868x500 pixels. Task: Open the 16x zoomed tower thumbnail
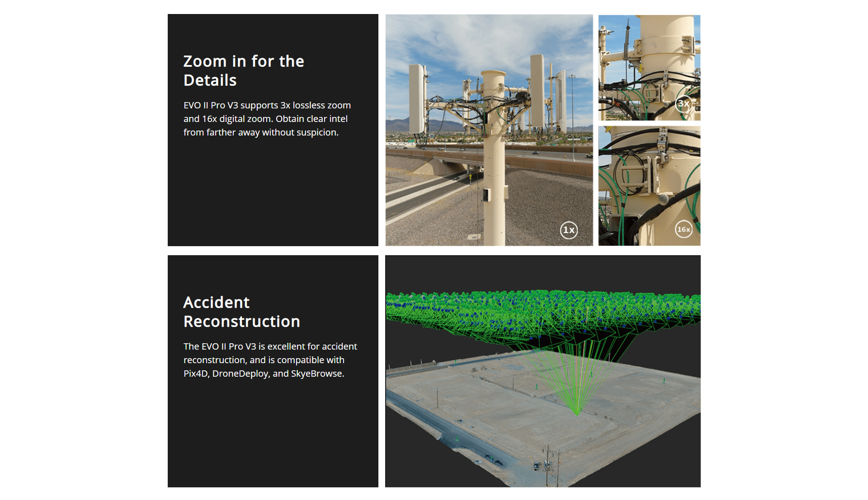click(x=649, y=186)
